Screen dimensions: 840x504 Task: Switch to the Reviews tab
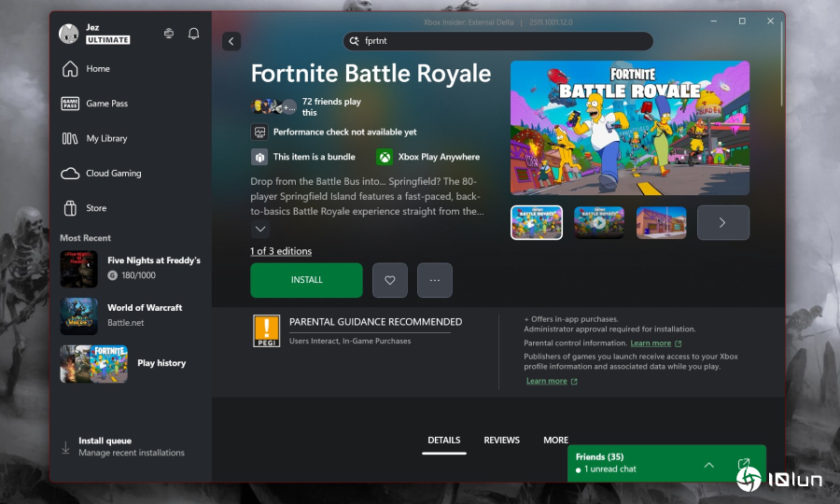pos(501,440)
